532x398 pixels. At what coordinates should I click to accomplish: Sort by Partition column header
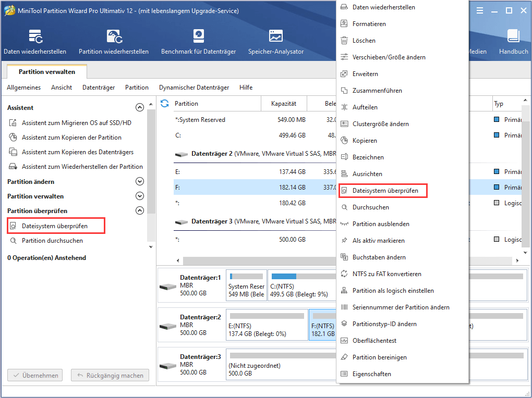click(x=216, y=103)
